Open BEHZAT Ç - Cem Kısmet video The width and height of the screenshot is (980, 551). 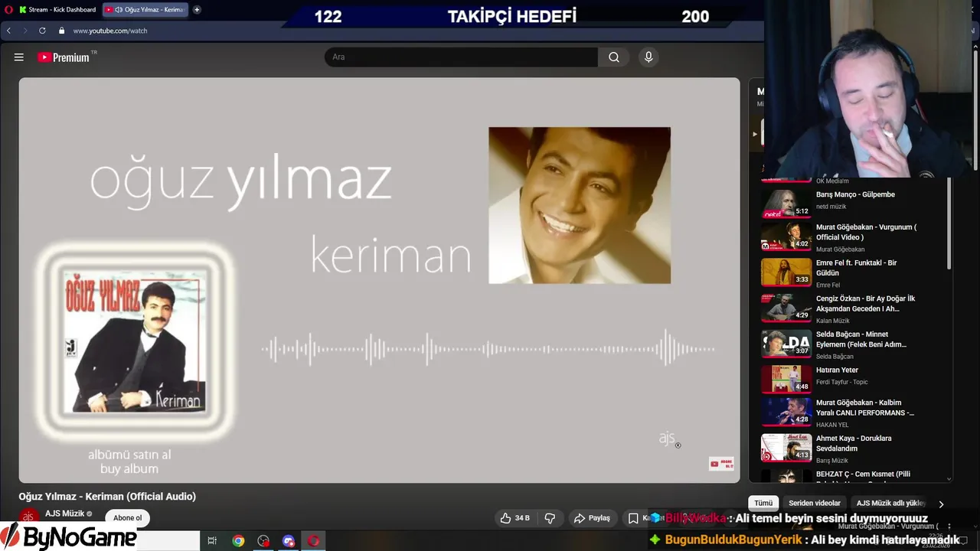[x=863, y=474]
